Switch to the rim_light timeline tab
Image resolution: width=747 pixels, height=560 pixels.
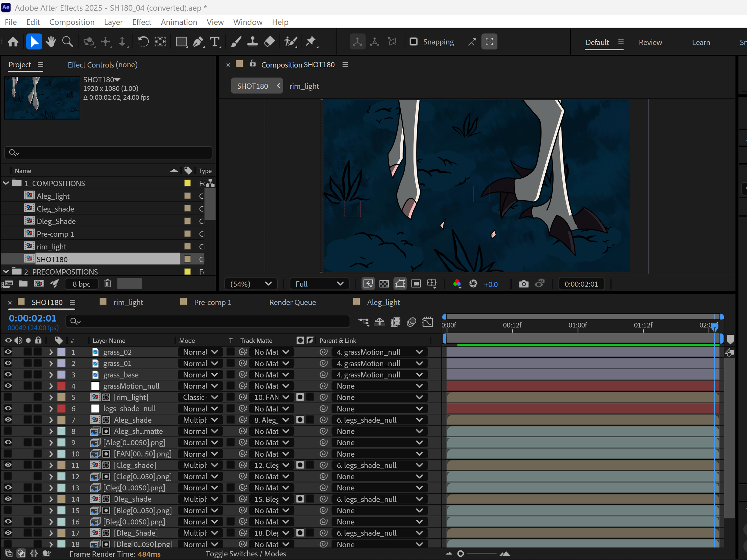point(128,302)
